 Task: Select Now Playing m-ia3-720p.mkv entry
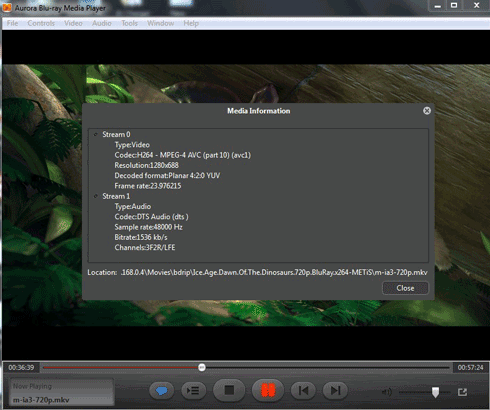coord(62,393)
